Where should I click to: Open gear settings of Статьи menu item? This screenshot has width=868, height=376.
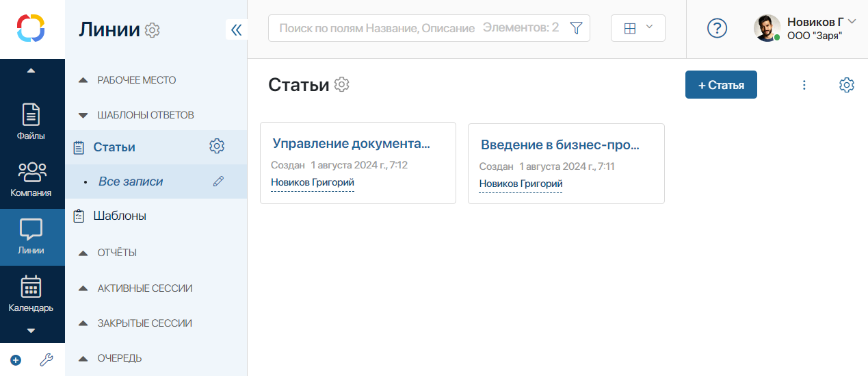pos(217,146)
